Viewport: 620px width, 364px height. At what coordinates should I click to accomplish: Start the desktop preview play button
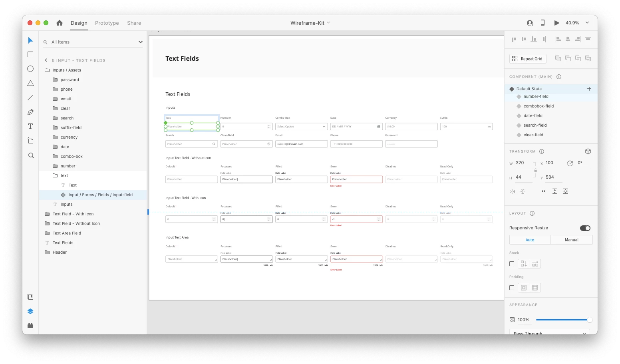tap(556, 23)
